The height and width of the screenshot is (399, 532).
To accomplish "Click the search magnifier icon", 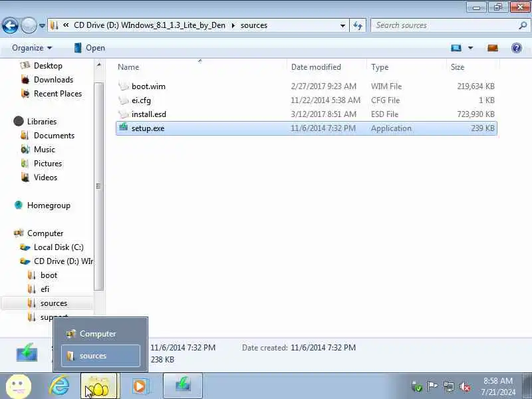I will (523, 25).
